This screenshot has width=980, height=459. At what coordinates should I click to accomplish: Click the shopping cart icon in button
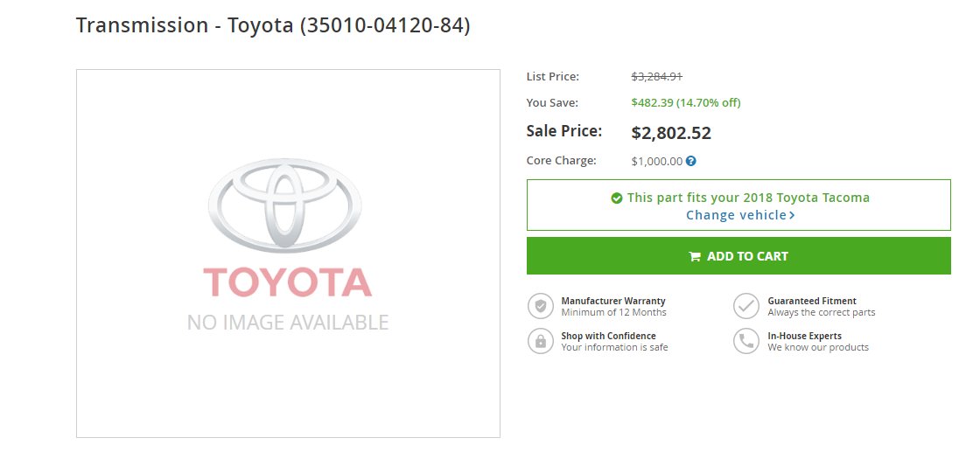click(695, 257)
